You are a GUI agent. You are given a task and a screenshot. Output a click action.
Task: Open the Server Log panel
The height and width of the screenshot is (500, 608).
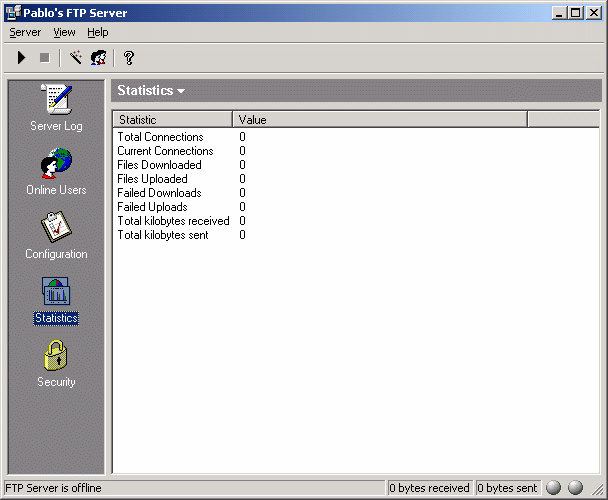click(x=56, y=108)
